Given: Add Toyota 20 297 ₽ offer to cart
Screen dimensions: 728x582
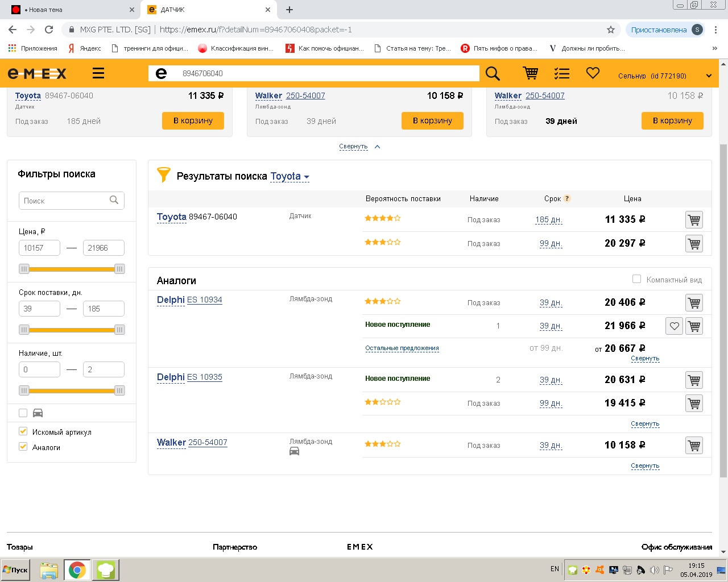Looking at the screenshot, I should pos(694,244).
